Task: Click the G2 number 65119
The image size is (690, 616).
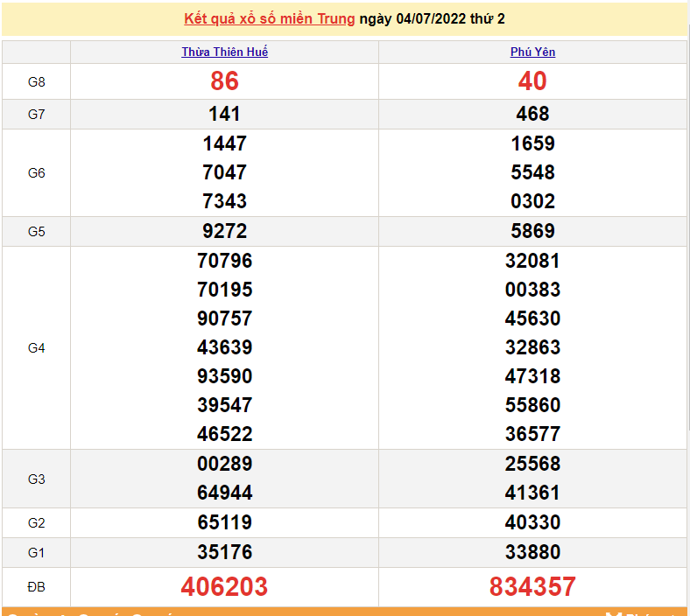Action: [225, 522]
